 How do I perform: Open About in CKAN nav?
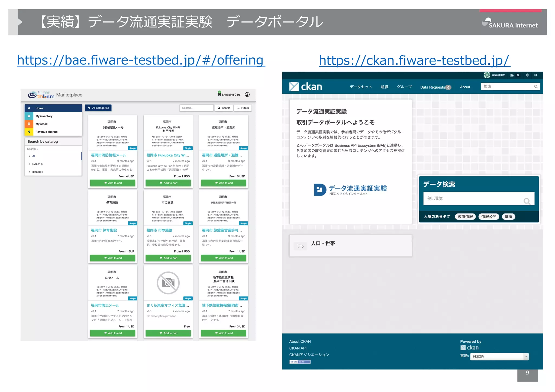(x=465, y=87)
